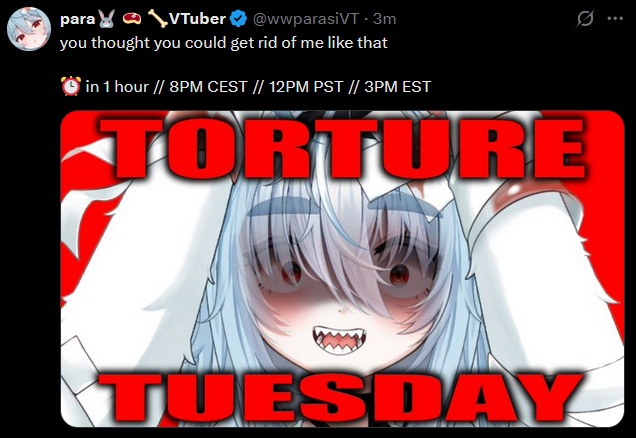The image size is (636, 438).
Task: Open the Torture Tuesday stream image
Action: pyautogui.click(x=342, y=269)
